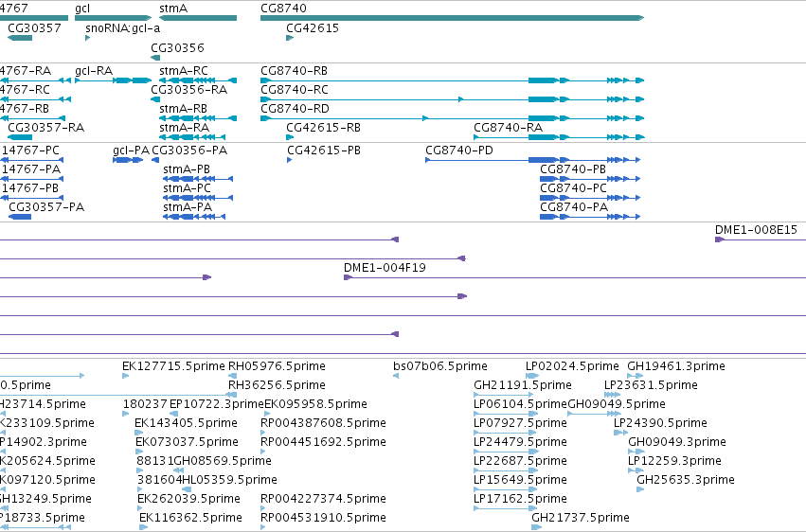806x532 pixels.
Task: Click the CG30356 gene label
Action: click(x=177, y=47)
